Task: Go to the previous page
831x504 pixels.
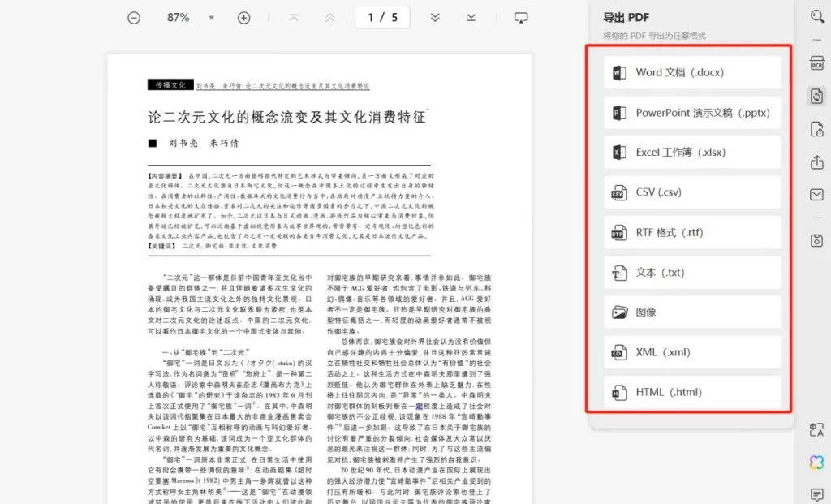Action: [x=329, y=18]
